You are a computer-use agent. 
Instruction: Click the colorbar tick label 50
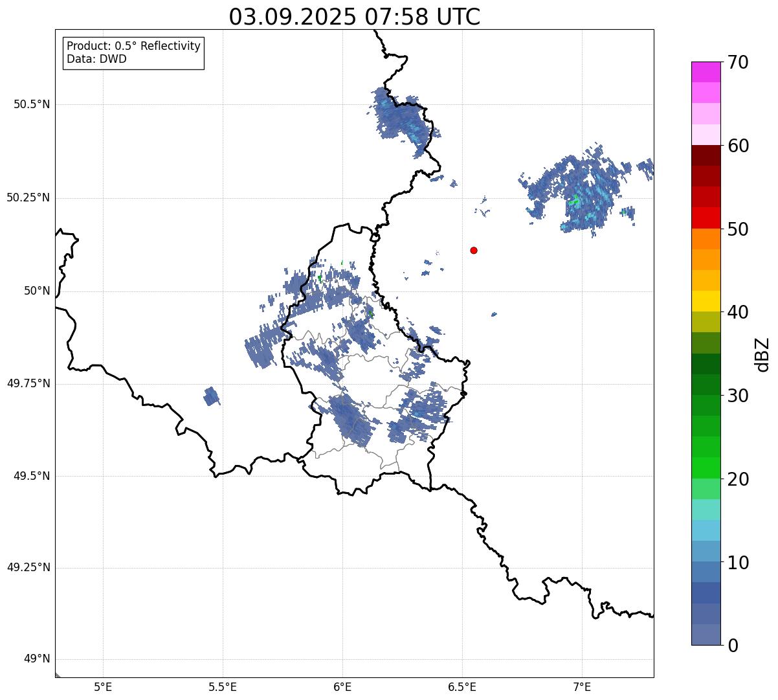(x=737, y=229)
